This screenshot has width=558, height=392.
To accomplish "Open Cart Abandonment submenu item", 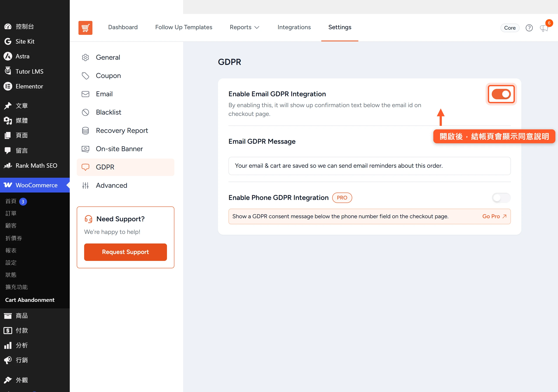I will [30, 300].
